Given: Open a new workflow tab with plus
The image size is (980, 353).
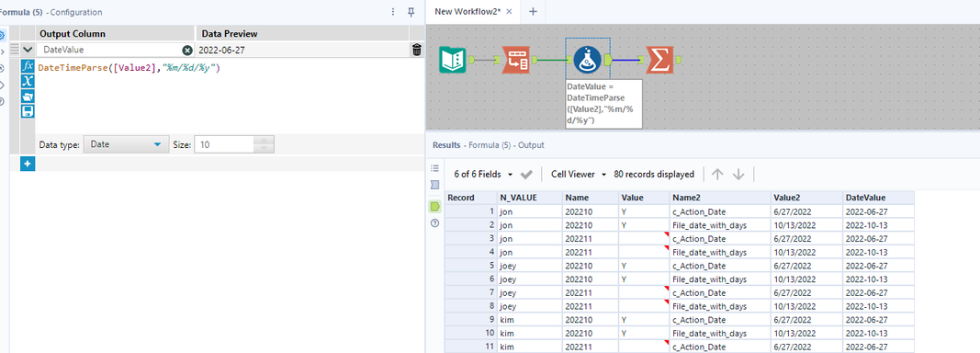Looking at the screenshot, I should [533, 11].
